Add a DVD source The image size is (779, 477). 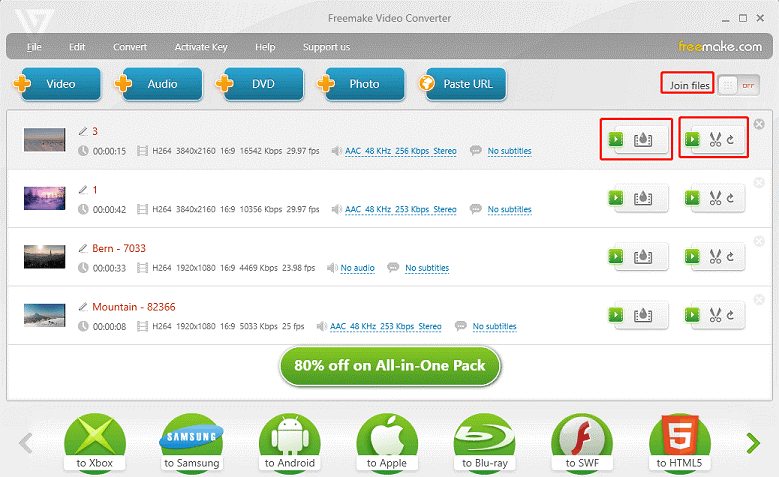[x=260, y=84]
